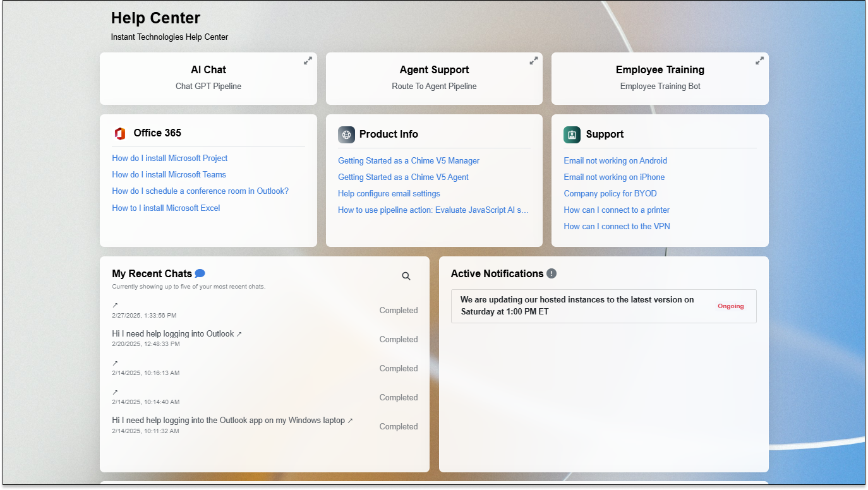Open Email not working on iPhone

[614, 177]
